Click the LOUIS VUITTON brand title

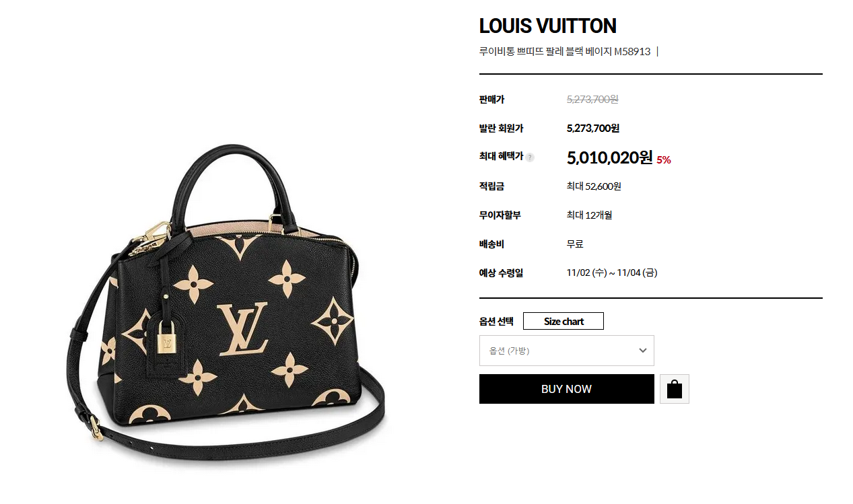pyautogui.click(x=547, y=26)
